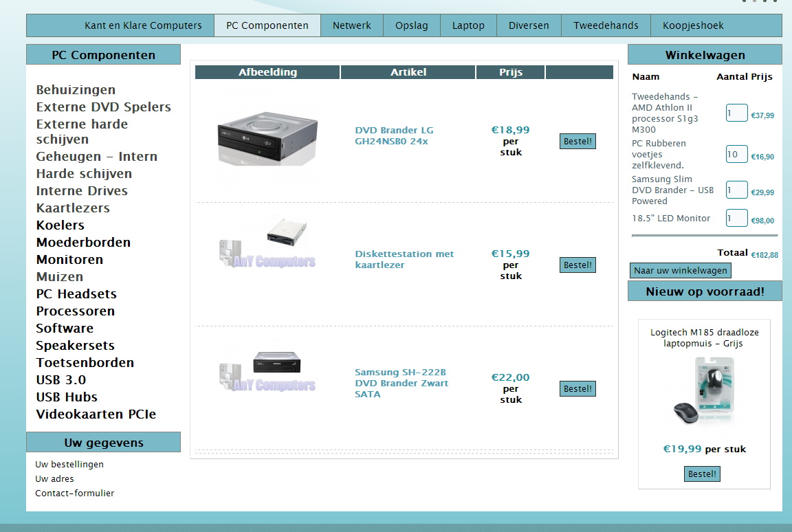
Task: Edit quantity for 18.5" LED Monitor
Action: click(x=736, y=218)
